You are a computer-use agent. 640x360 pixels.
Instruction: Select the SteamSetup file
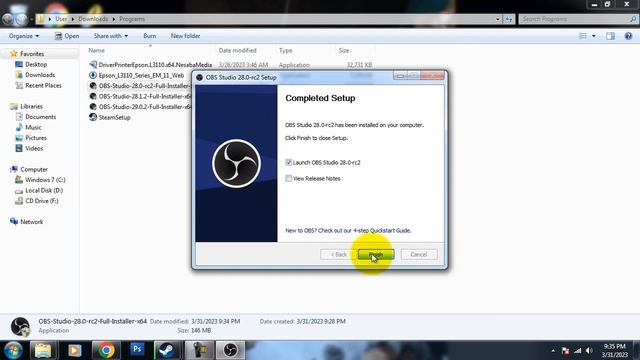[114, 118]
